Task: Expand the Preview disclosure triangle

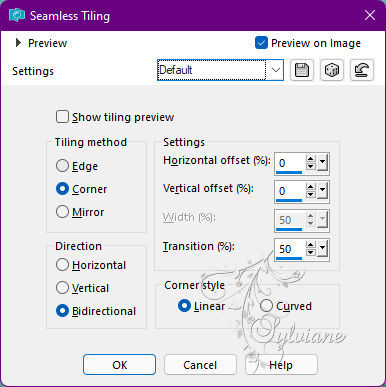Action: (x=18, y=43)
